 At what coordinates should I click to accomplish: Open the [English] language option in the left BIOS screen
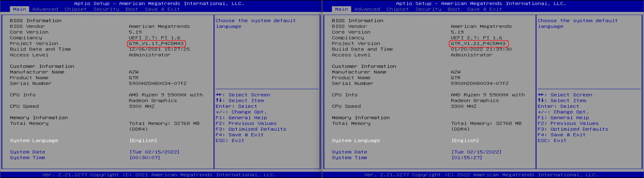click(143, 141)
